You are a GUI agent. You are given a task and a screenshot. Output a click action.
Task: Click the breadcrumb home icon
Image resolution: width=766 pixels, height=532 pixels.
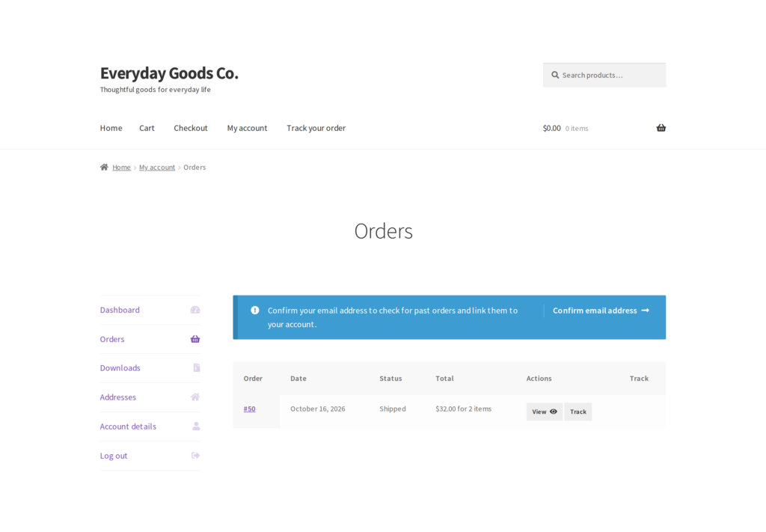[104, 167]
